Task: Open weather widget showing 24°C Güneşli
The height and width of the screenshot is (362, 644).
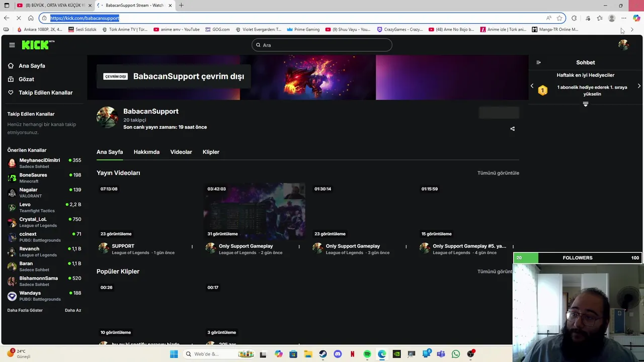Action: (x=19, y=354)
